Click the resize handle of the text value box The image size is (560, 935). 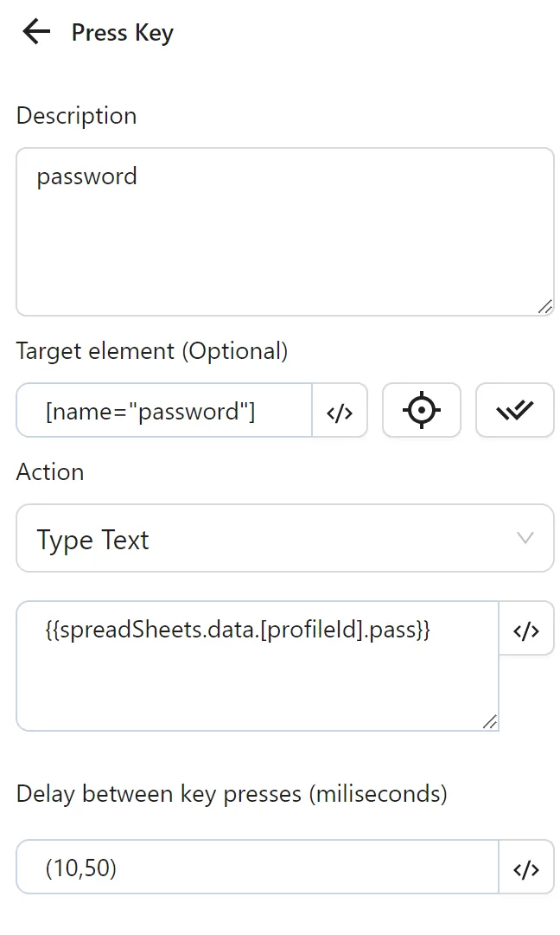(x=490, y=721)
